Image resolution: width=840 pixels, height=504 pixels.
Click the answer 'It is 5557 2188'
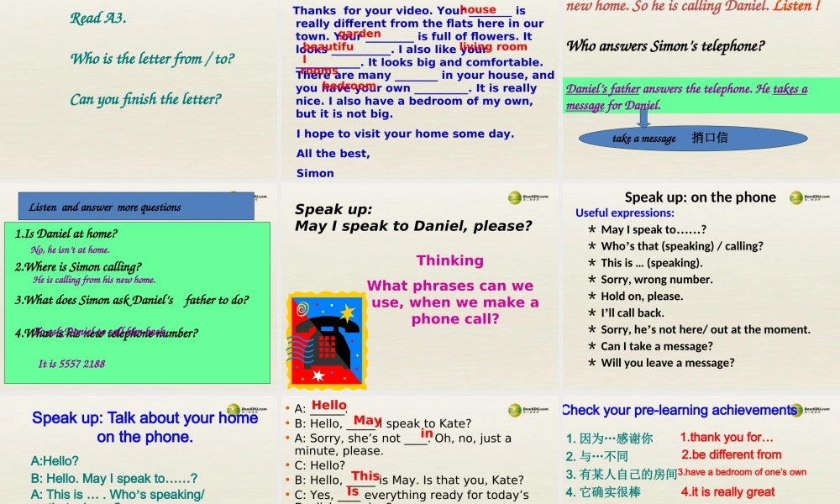click(x=71, y=364)
